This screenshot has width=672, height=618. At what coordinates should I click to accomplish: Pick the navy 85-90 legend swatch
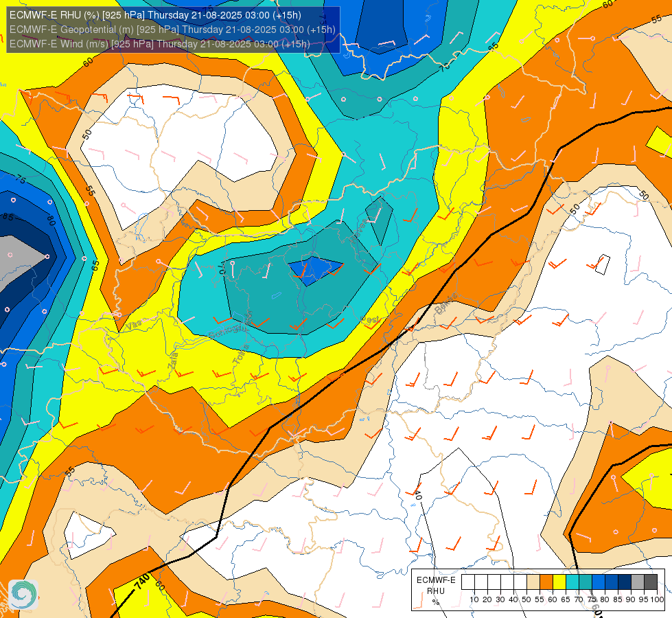[x=625, y=582]
